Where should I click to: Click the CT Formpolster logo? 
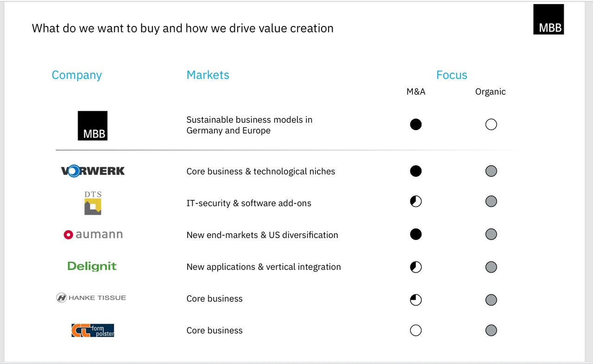(93, 330)
